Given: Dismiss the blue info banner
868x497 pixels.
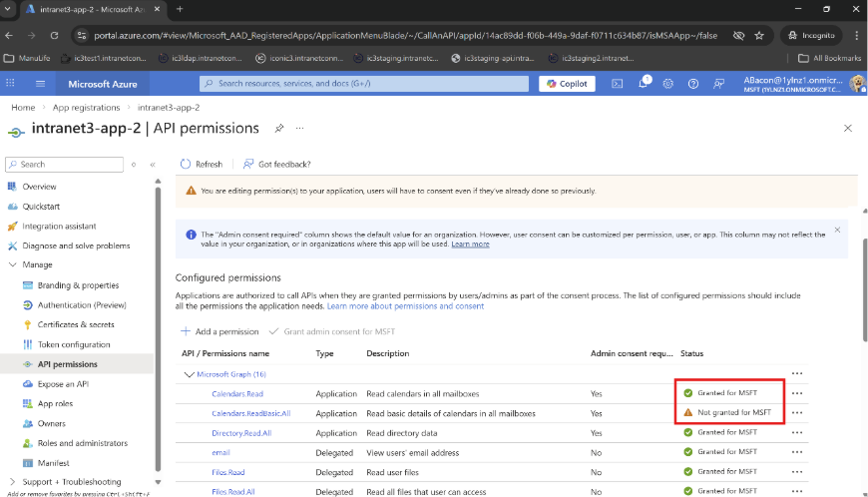Looking at the screenshot, I should pos(837,230).
